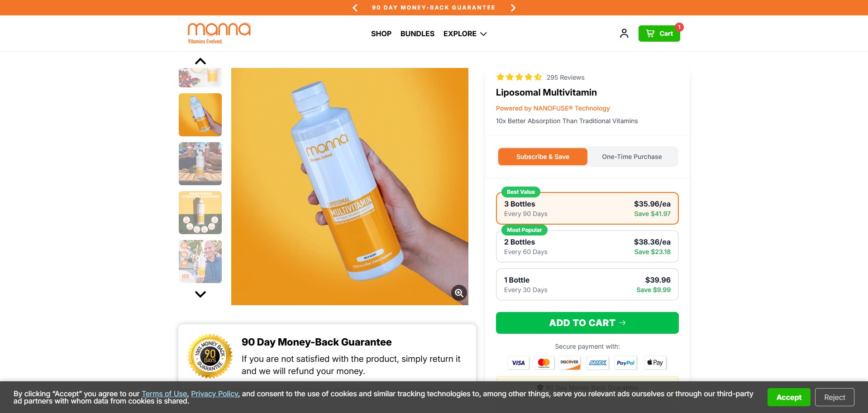The width and height of the screenshot is (868, 413).
Task: Select the 1 Bottle every 30 days option
Action: 587,285
